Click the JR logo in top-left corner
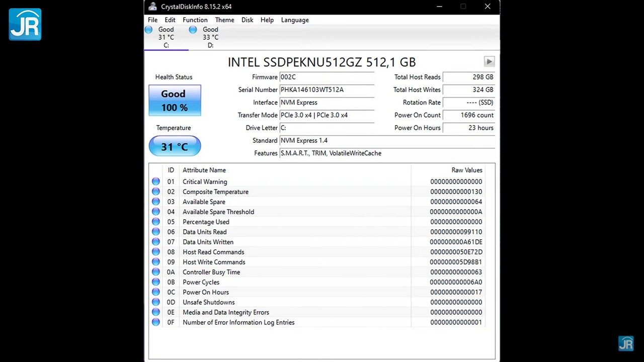644x362 pixels. tap(25, 24)
